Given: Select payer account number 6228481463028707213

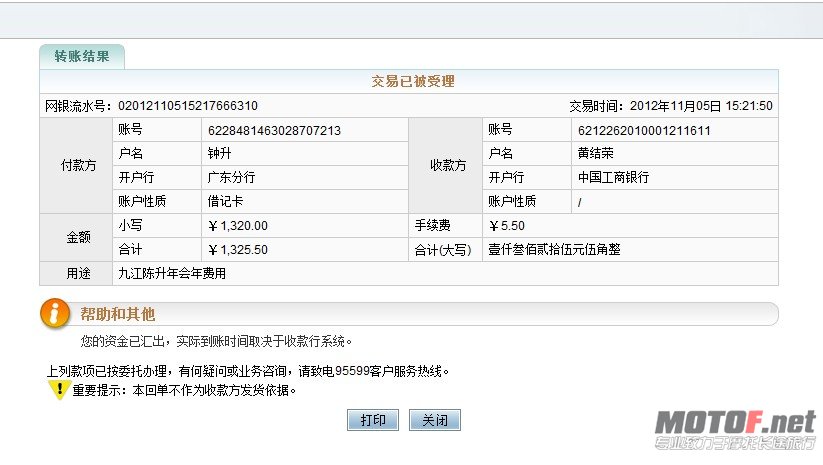Looking at the screenshot, I should (274, 130).
